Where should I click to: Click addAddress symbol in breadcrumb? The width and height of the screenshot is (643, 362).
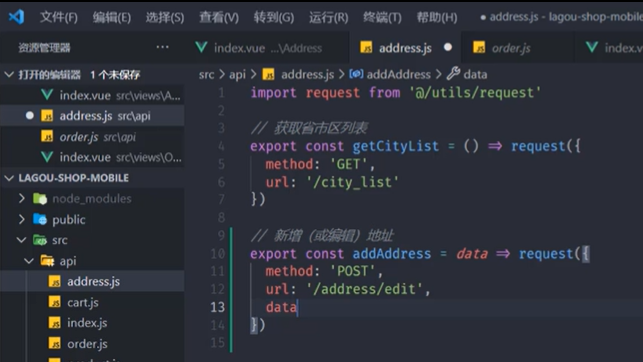(398, 75)
